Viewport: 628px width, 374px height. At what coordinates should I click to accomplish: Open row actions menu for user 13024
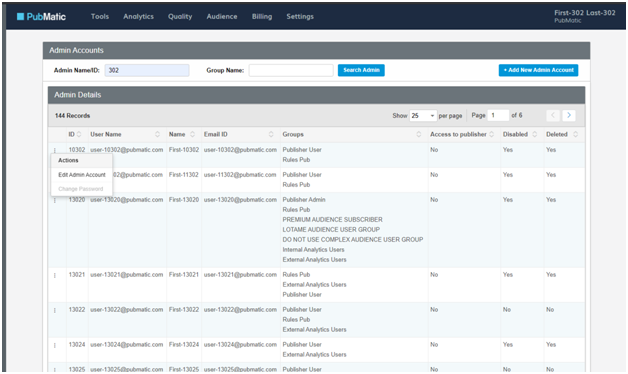pos(55,345)
